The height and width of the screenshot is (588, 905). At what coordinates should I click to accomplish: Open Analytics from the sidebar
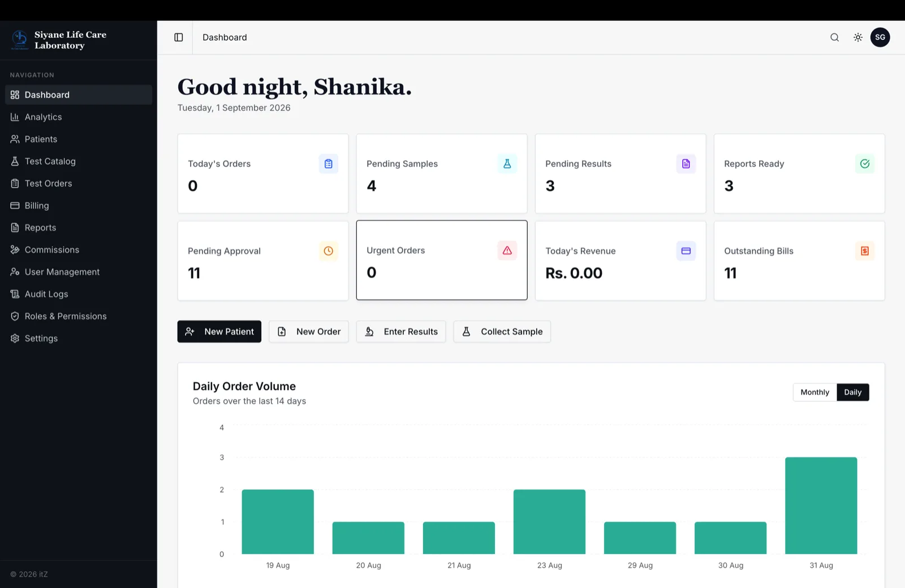[79, 117]
